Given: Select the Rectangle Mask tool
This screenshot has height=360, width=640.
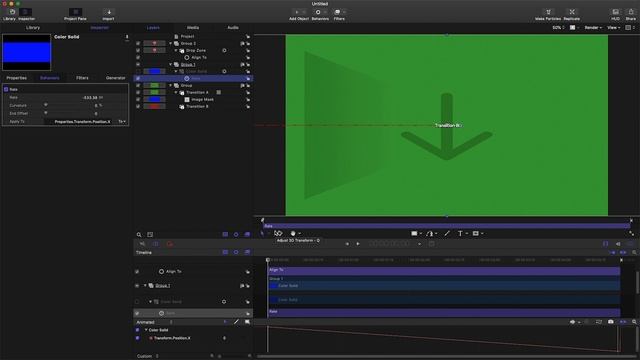Looking at the screenshot, I should click(x=476, y=233).
